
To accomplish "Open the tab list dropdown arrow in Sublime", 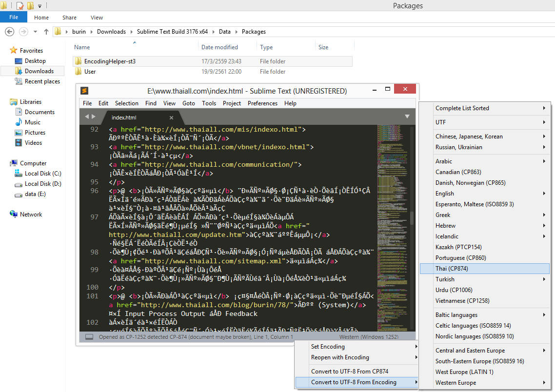I will [407, 117].
